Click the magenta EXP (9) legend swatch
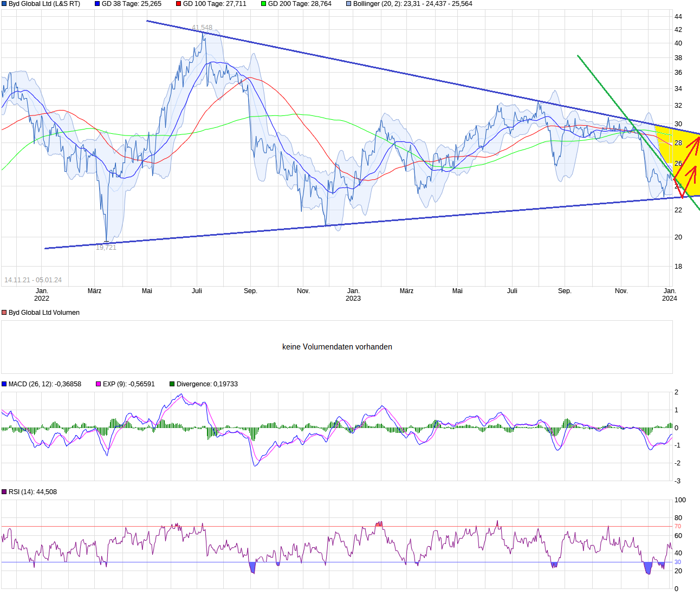This screenshot has height=596, width=700. coord(99,384)
